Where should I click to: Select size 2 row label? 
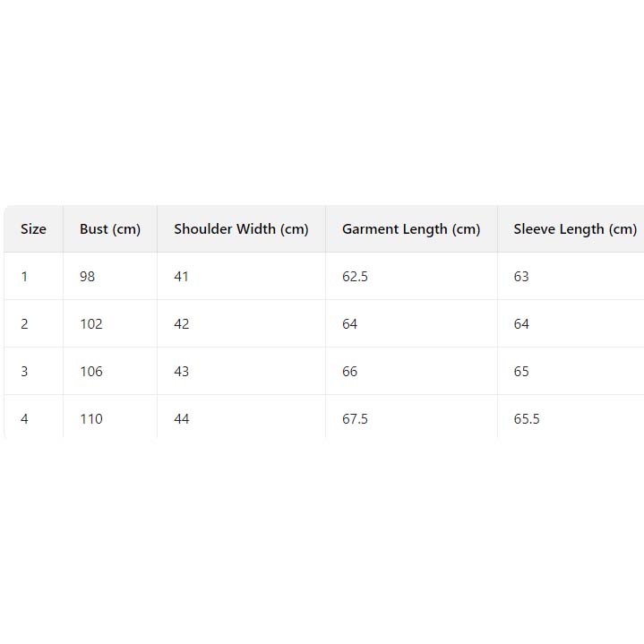click(x=24, y=324)
